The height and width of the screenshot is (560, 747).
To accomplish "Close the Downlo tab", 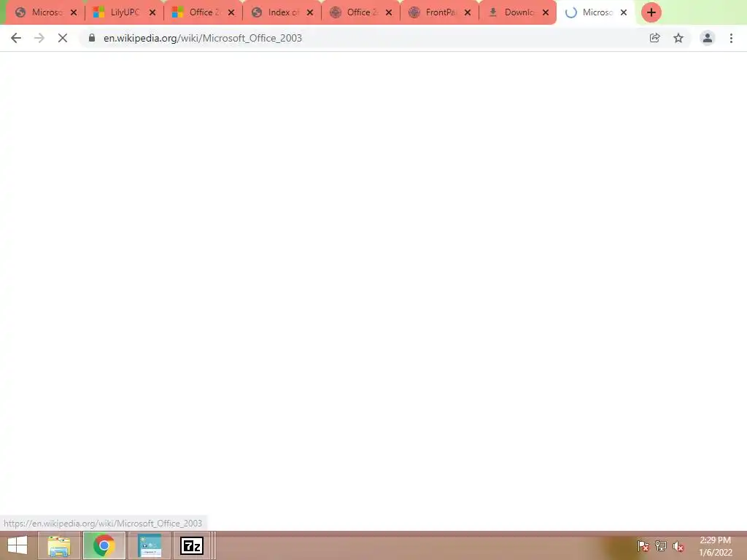I will [546, 13].
